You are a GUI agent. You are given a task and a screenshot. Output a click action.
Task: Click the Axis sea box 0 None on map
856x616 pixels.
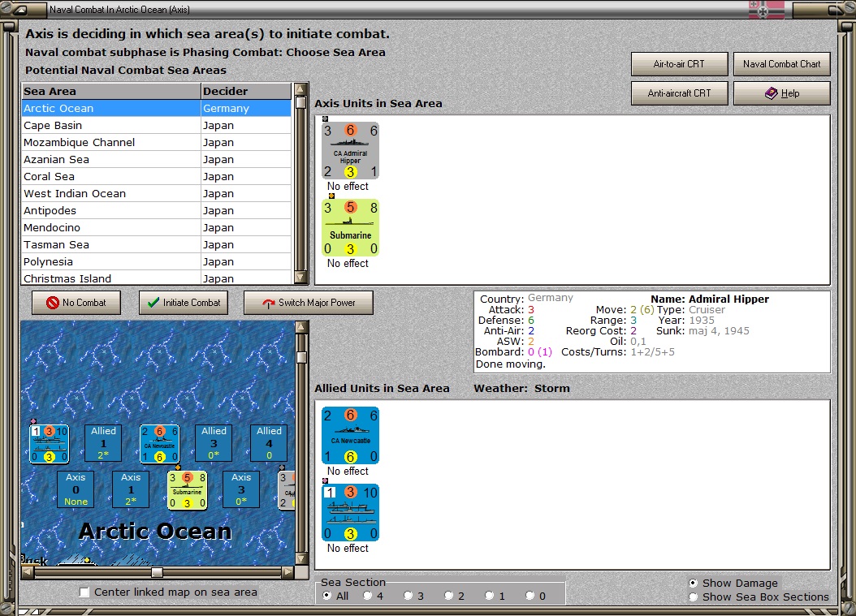click(x=76, y=489)
